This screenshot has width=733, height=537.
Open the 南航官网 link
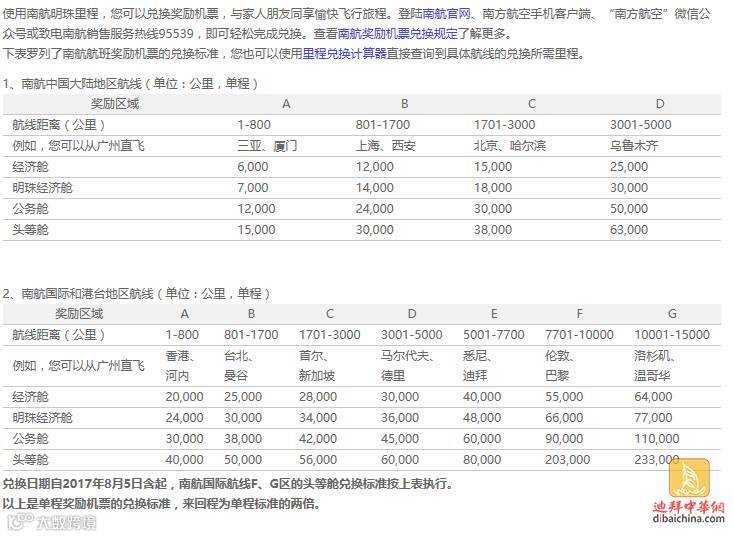pyautogui.click(x=446, y=14)
